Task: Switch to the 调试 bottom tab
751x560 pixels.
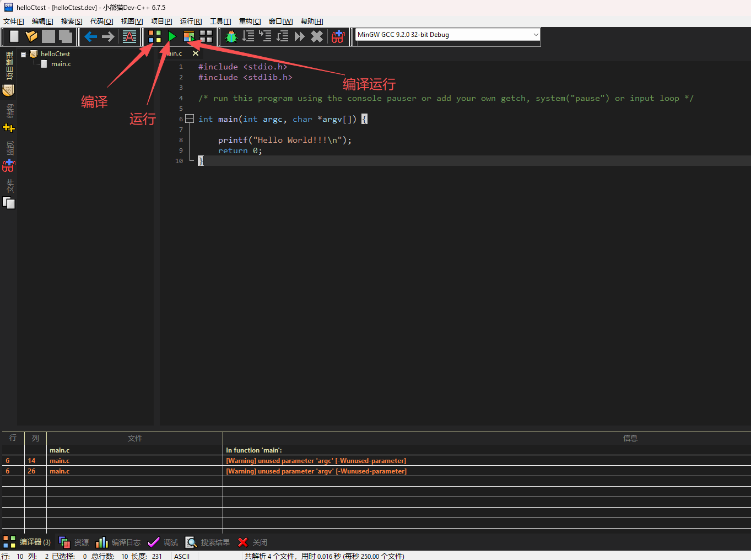Action: click(163, 542)
